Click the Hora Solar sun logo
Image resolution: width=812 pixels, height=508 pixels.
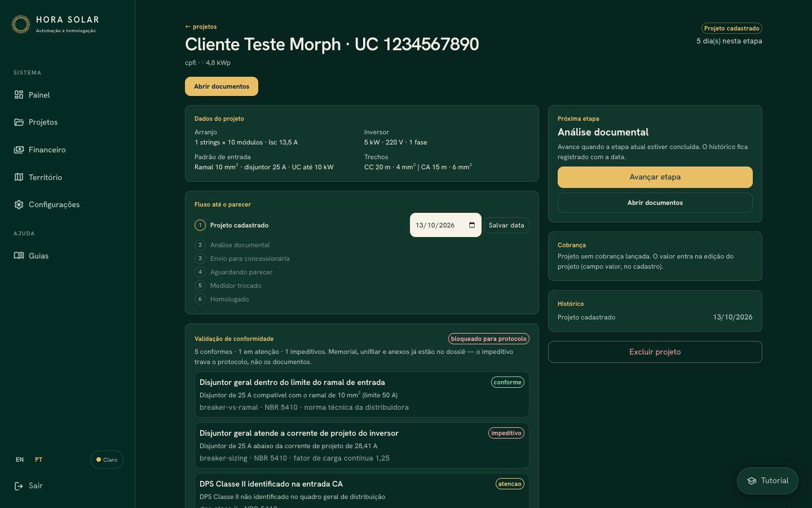pos(21,24)
